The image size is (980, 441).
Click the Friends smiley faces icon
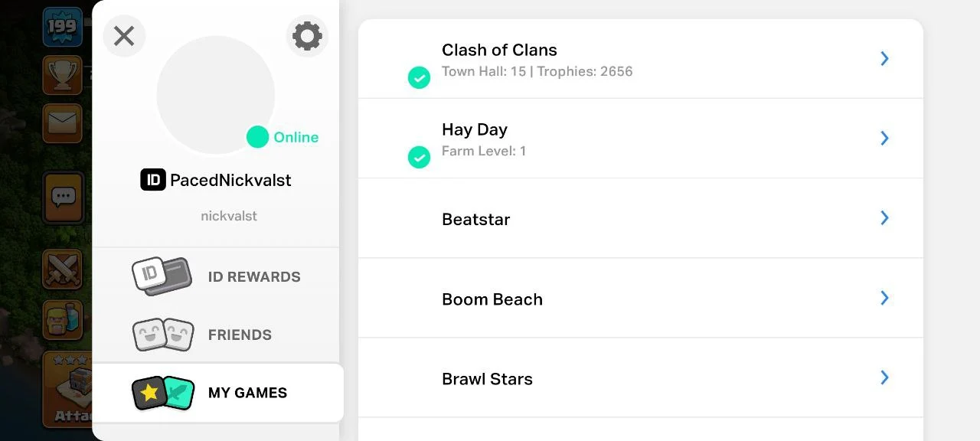point(163,335)
